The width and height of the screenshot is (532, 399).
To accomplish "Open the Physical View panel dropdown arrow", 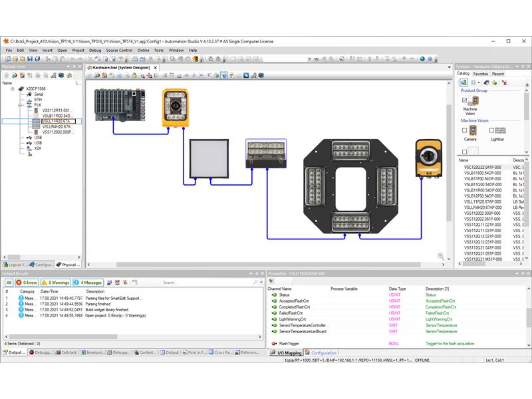I will tap(68, 66).
